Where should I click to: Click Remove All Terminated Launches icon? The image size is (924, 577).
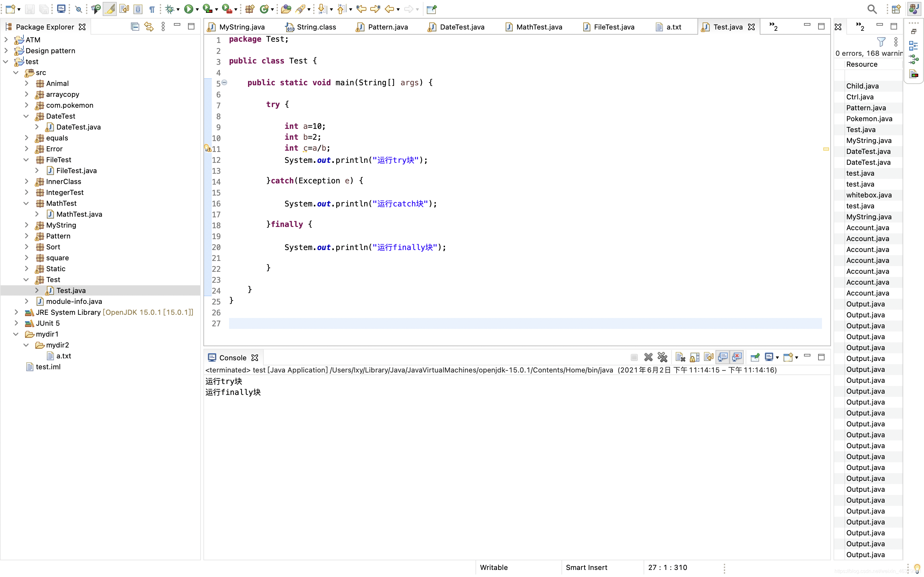(663, 357)
